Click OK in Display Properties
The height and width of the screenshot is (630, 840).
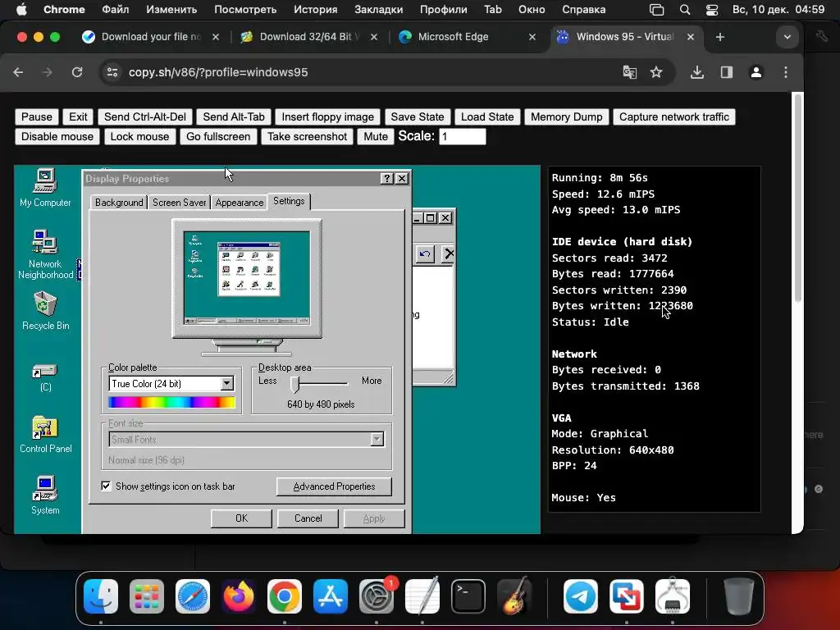242,518
